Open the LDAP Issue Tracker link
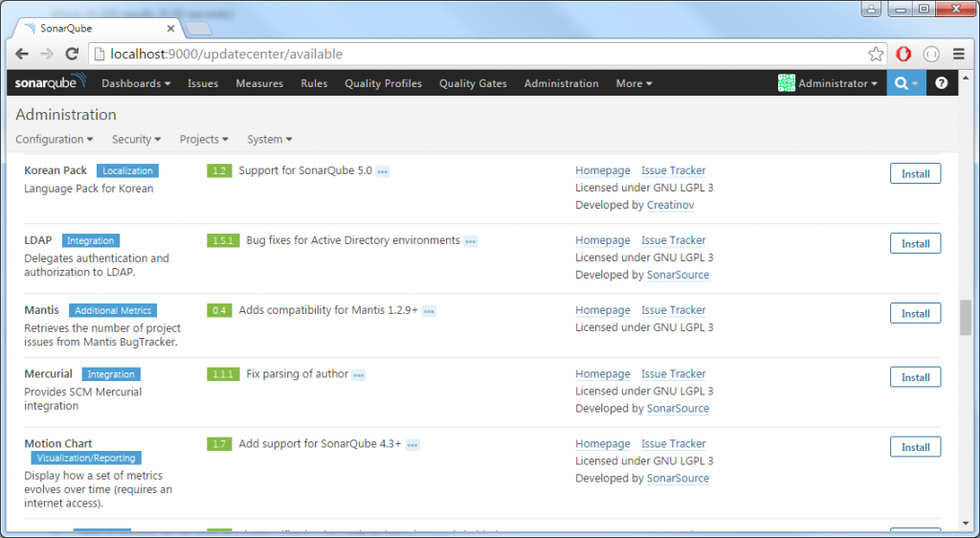Screen dimensions: 980x538 coord(673,240)
